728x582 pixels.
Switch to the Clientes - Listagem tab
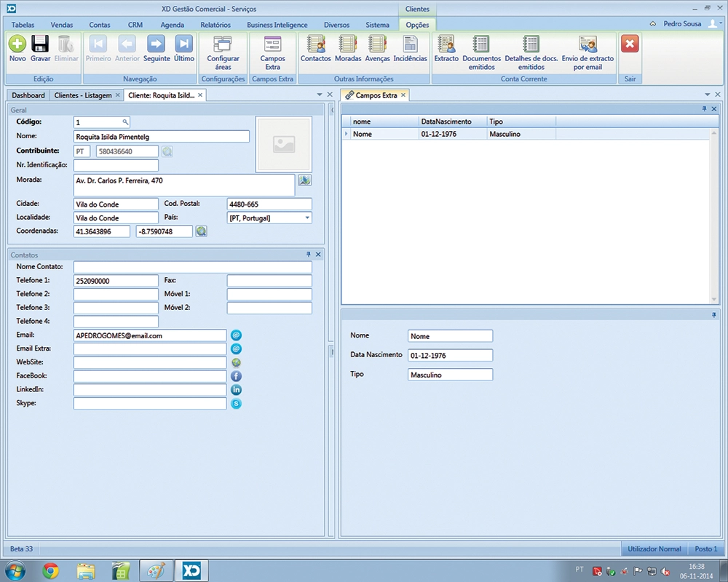pyautogui.click(x=83, y=95)
